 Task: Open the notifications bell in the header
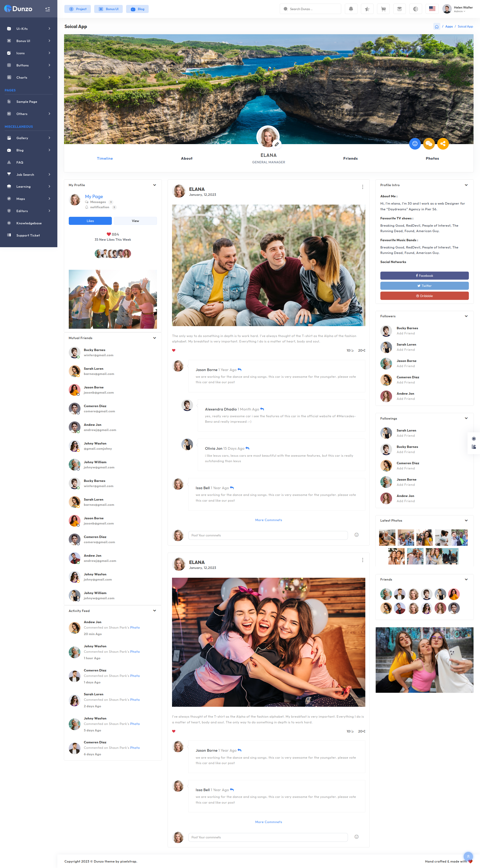tap(351, 9)
